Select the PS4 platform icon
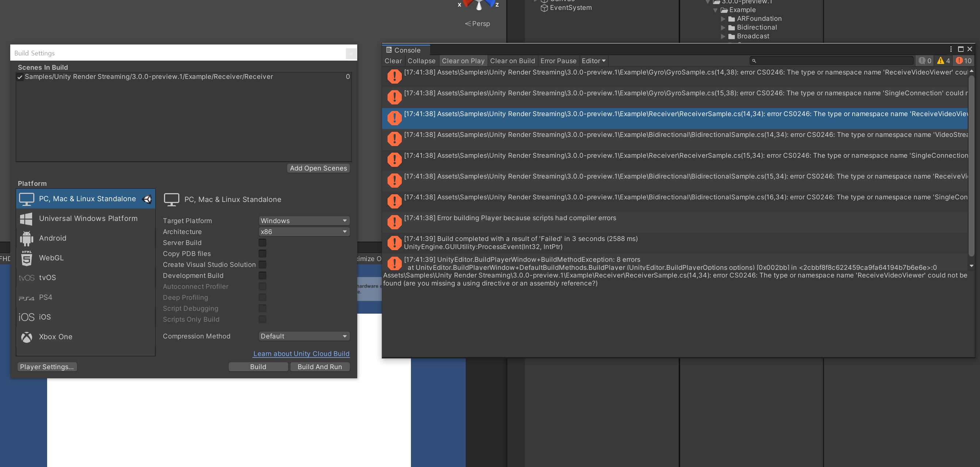The width and height of the screenshot is (980, 467). click(26, 298)
